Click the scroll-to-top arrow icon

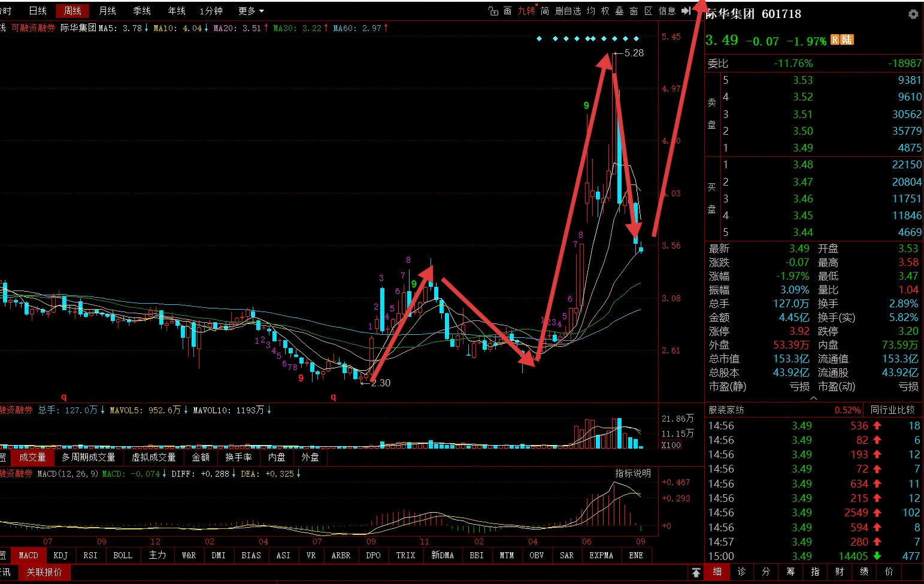(696, 572)
